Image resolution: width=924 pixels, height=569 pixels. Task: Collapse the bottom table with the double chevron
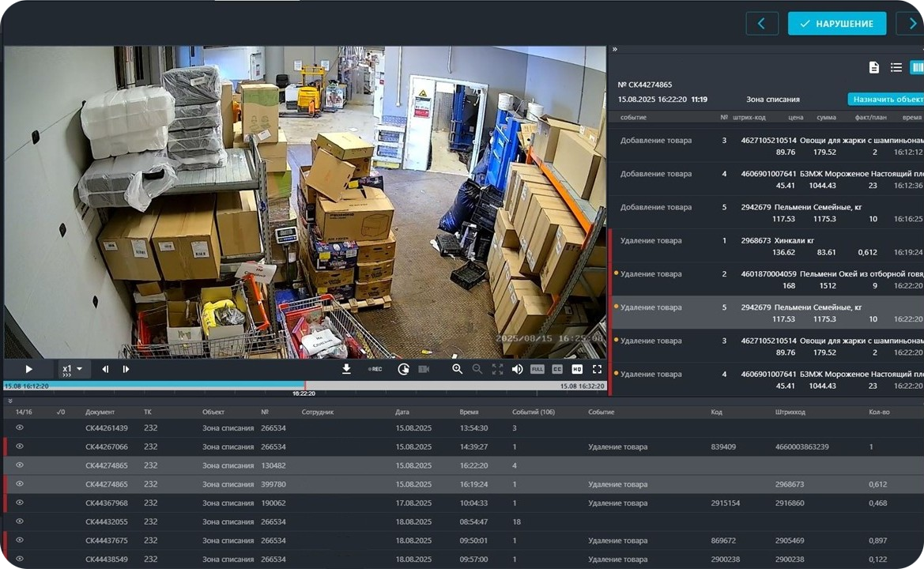tap(10, 401)
